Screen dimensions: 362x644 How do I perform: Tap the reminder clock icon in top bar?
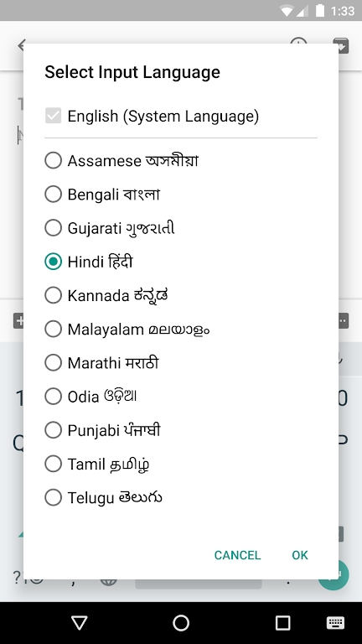pos(298,43)
